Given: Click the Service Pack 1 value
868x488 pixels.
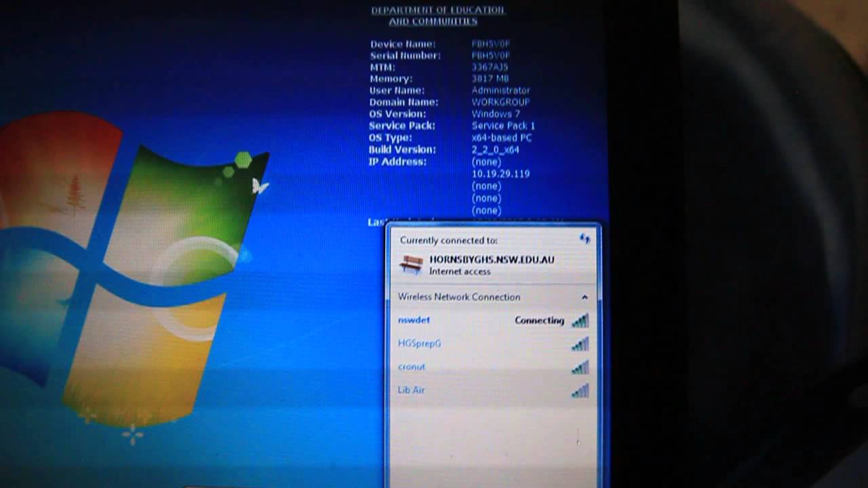Looking at the screenshot, I should click(x=503, y=126).
